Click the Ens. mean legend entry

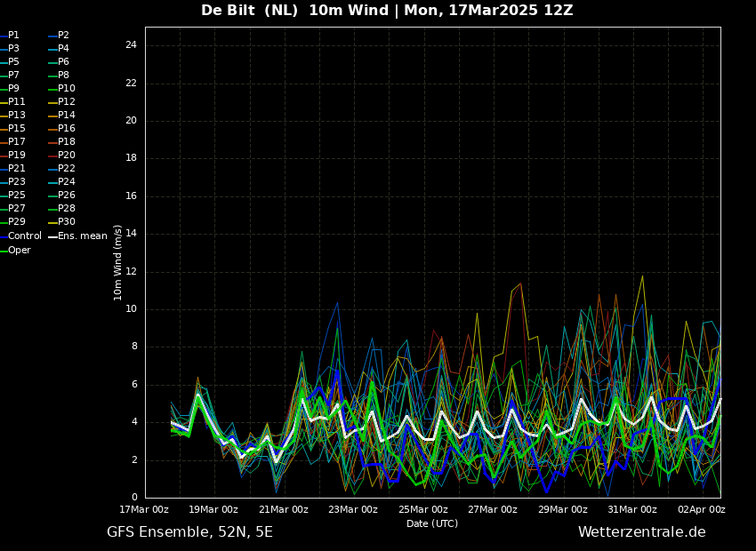click(x=82, y=236)
